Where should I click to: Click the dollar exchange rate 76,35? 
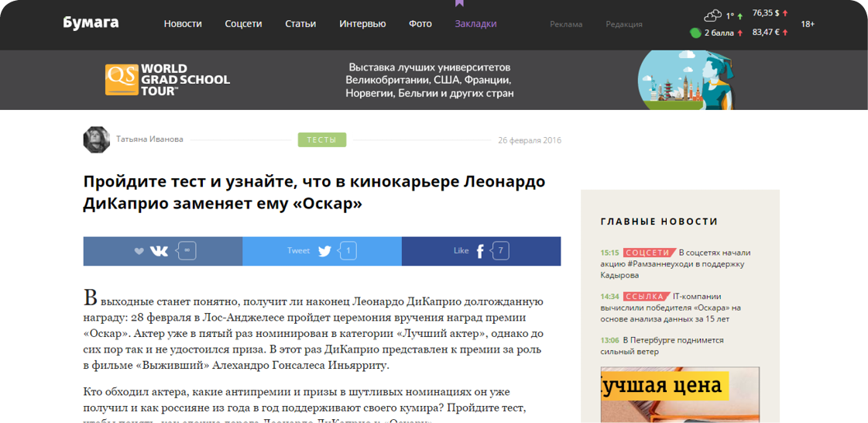point(765,13)
